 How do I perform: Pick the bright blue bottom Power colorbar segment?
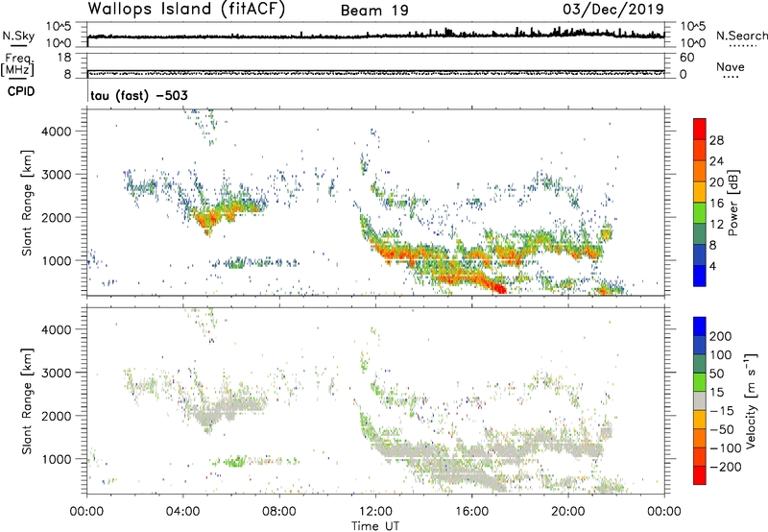(x=700, y=277)
